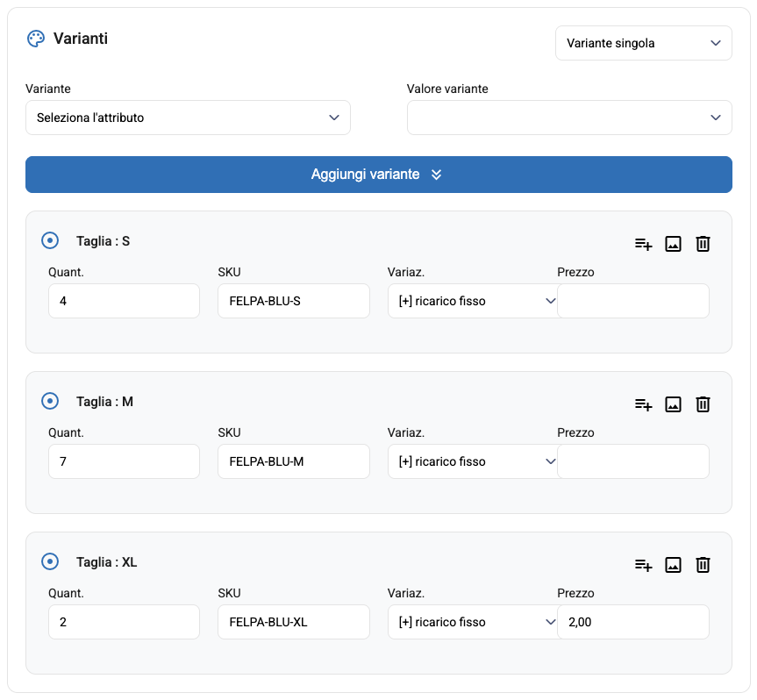Image resolution: width=757 pixels, height=700 pixels.
Task: Click the add-row icon for Taglia S
Action: click(x=643, y=244)
